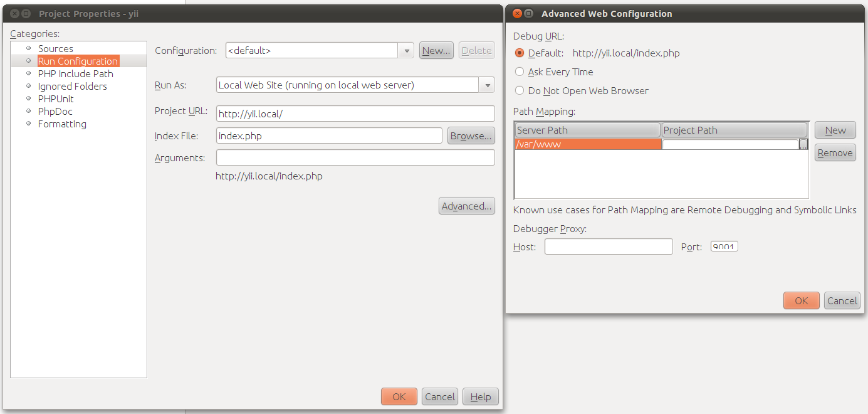Click Debugger Proxy Host field
The height and width of the screenshot is (414, 868).
coord(608,247)
